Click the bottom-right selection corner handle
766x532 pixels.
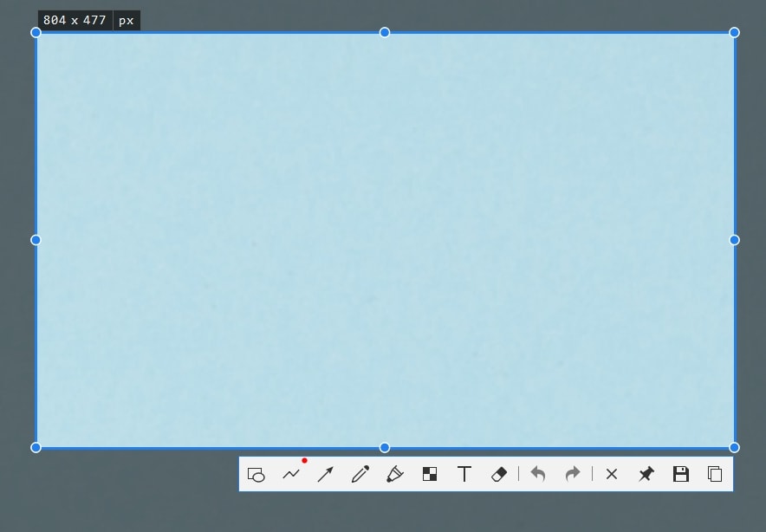[734, 447]
